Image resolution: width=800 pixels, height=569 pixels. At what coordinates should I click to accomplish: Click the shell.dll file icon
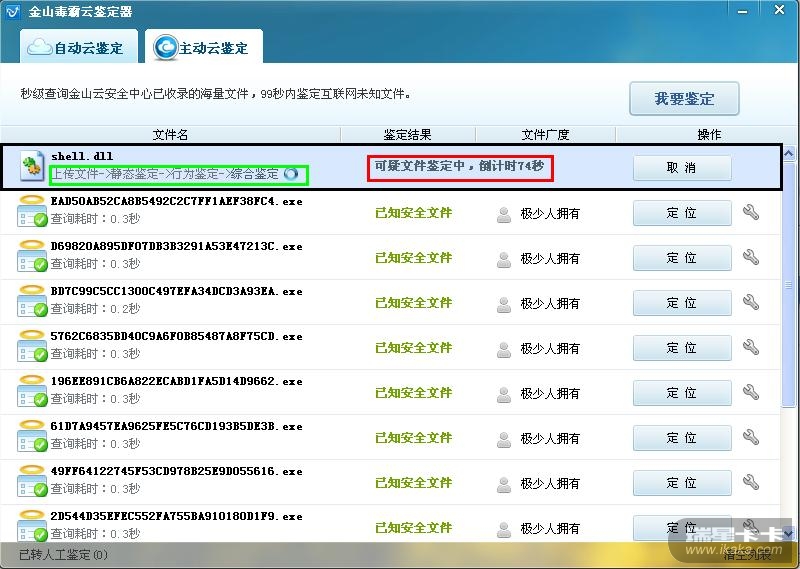click(x=32, y=165)
